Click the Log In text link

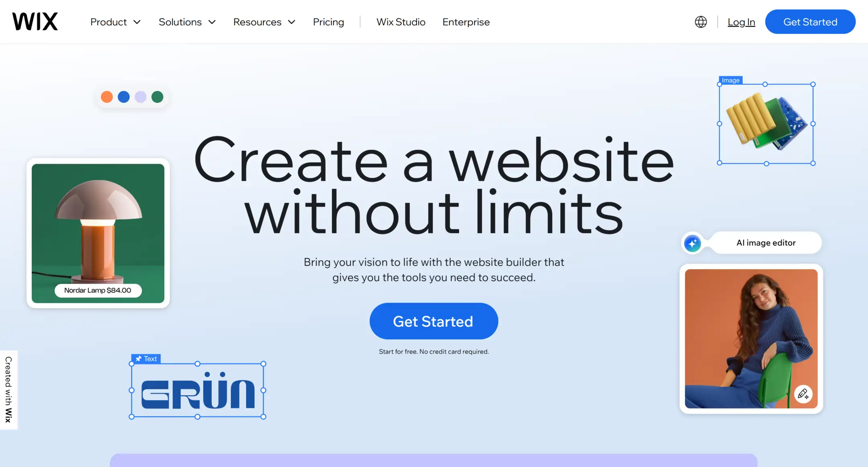coord(742,22)
